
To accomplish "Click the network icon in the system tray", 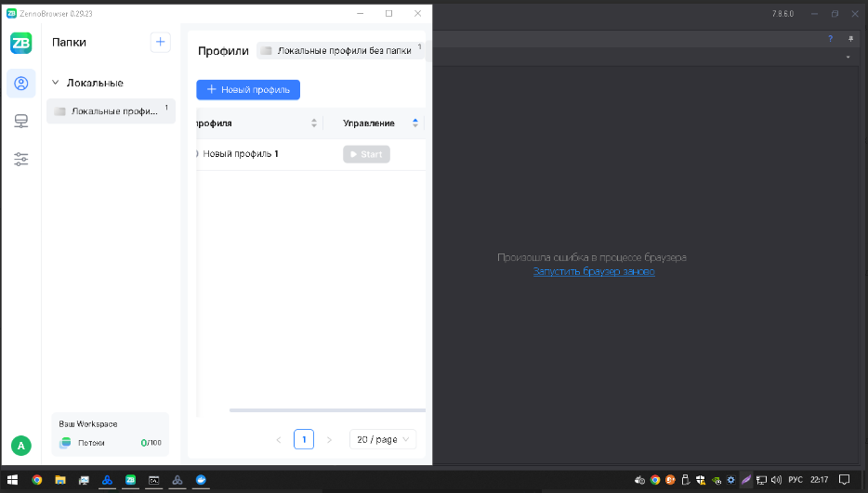I will tap(762, 480).
